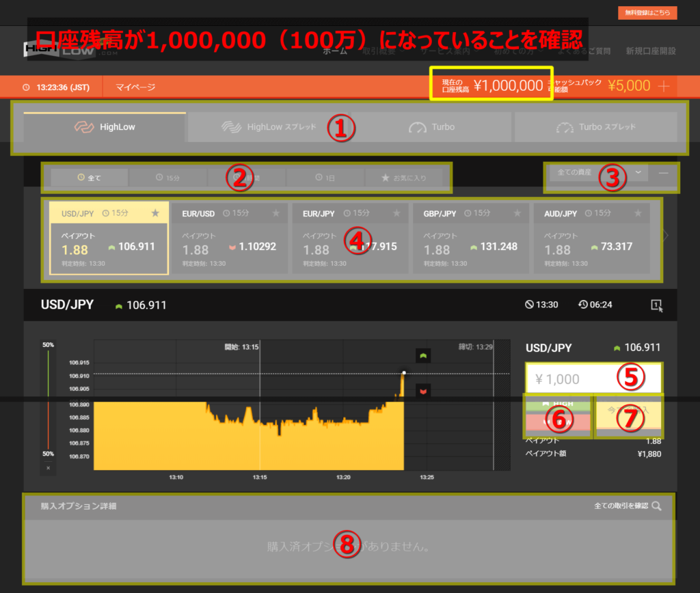Select the GBP/JPY asset card
This screenshot has height=593, width=700.
[471, 238]
